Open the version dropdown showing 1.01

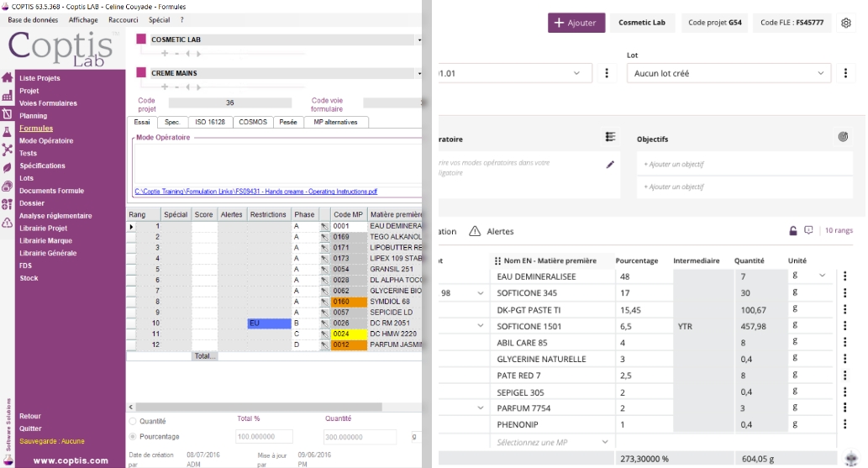point(515,73)
